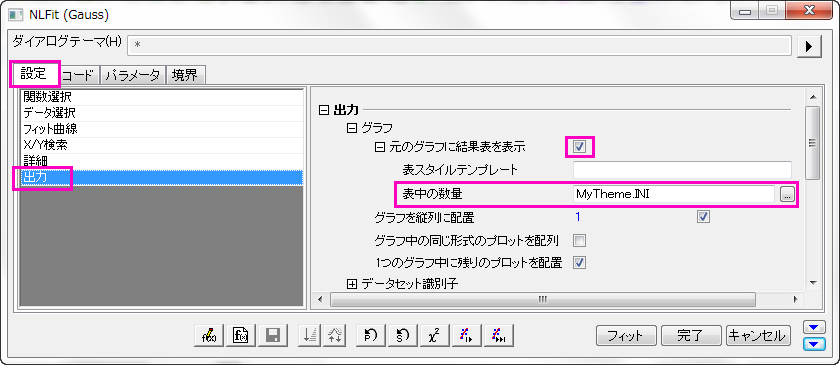Click the キャンセル button
This screenshot has width=840, height=365.
point(758,336)
